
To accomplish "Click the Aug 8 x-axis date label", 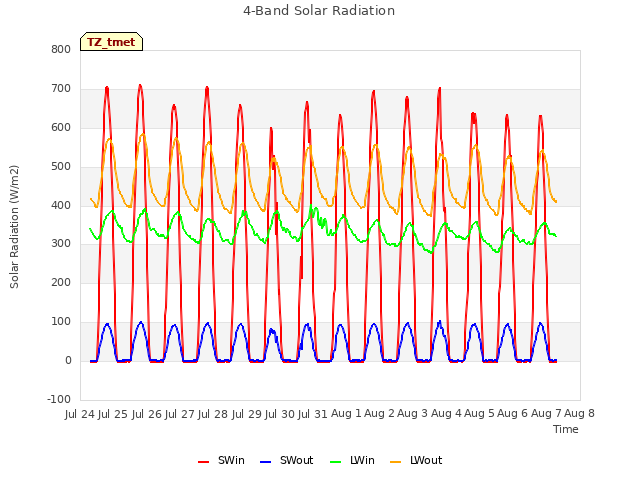I will [579, 414].
